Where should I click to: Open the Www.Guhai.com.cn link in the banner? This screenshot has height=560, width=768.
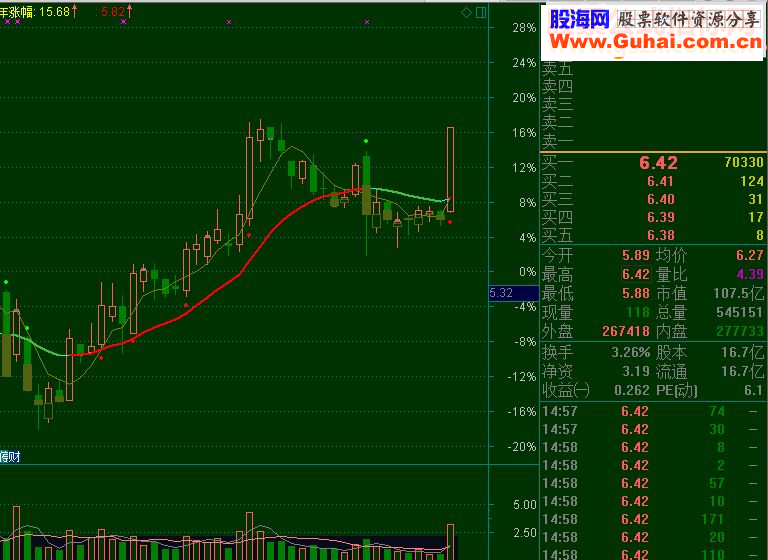click(656, 42)
